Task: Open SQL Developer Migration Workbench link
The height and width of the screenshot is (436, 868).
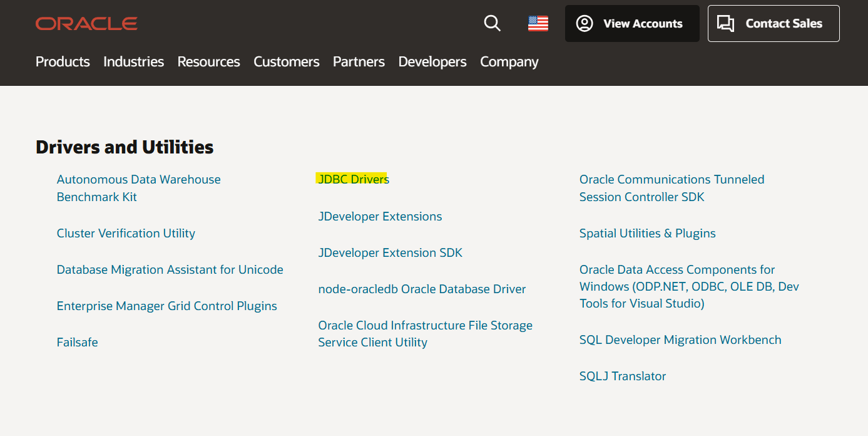Action: 680,340
